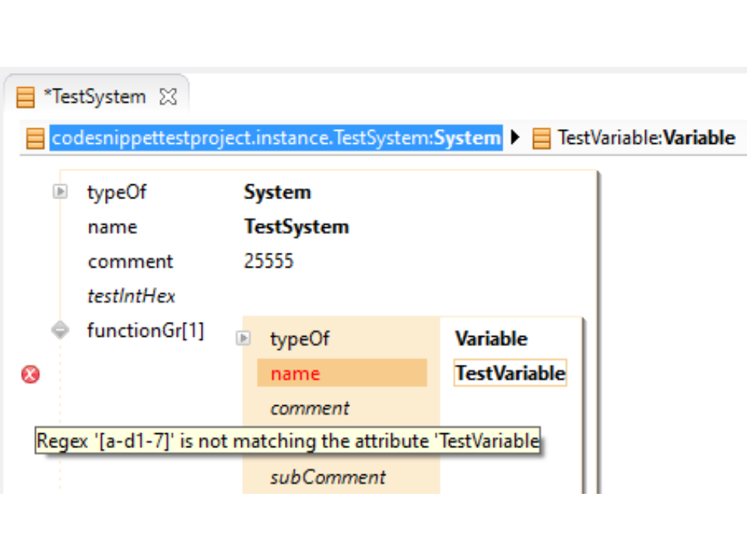Go to the TestVariable:Variable breadcrumb

[x=646, y=138]
